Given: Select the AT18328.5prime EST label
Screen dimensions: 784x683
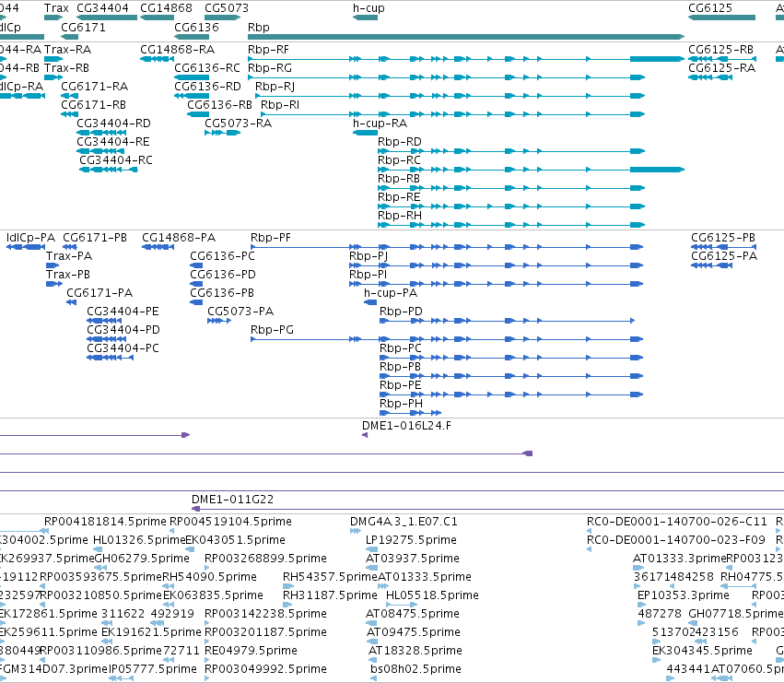Looking at the screenshot, I should coord(415,651).
